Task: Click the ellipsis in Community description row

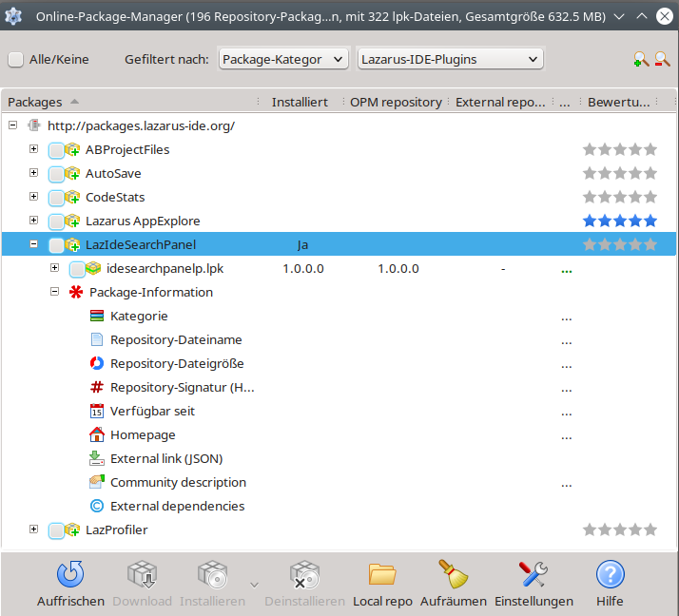Action: [x=567, y=485]
